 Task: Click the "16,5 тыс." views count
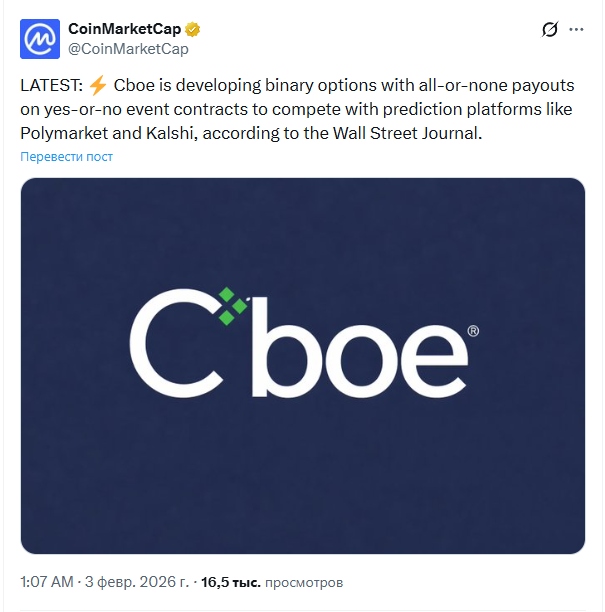coord(228,581)
